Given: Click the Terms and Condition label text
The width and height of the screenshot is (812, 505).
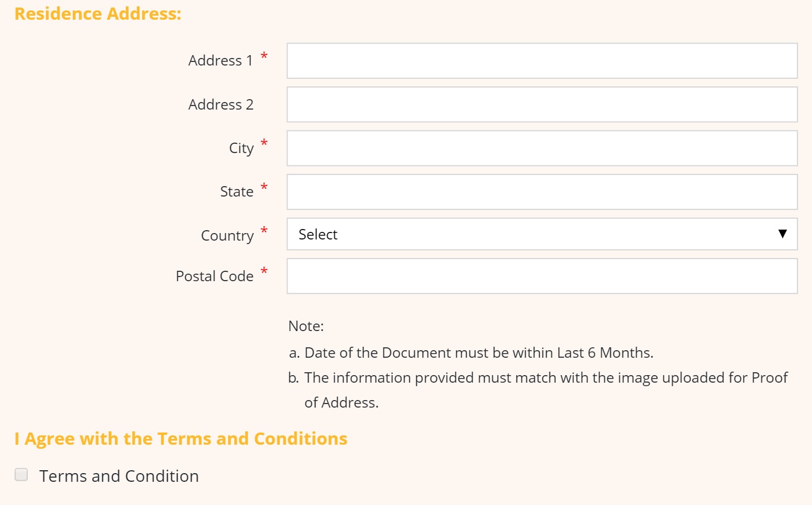Looking at the screenshot, I should click(119, 476).
